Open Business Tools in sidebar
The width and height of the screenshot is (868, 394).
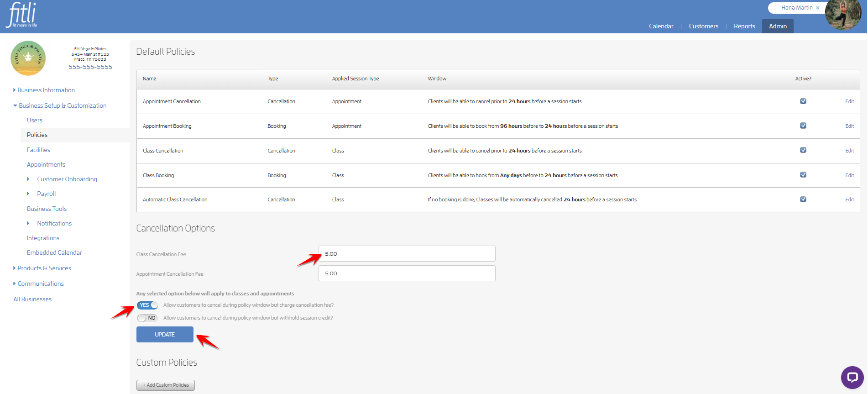47,209
